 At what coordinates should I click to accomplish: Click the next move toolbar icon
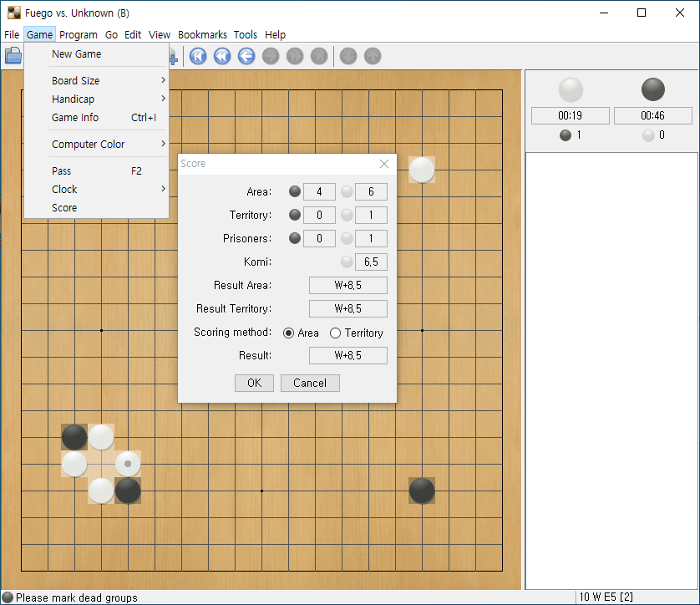click(x=271, y=56)
